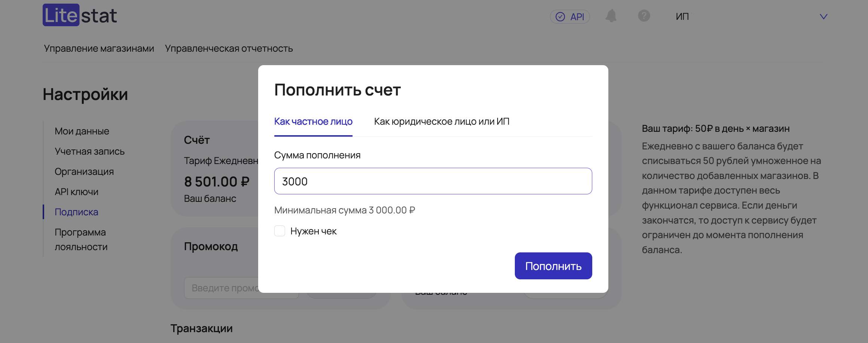Open Управление магазинами menu
The width and height of the screenshot is (868, 343).
99,49
